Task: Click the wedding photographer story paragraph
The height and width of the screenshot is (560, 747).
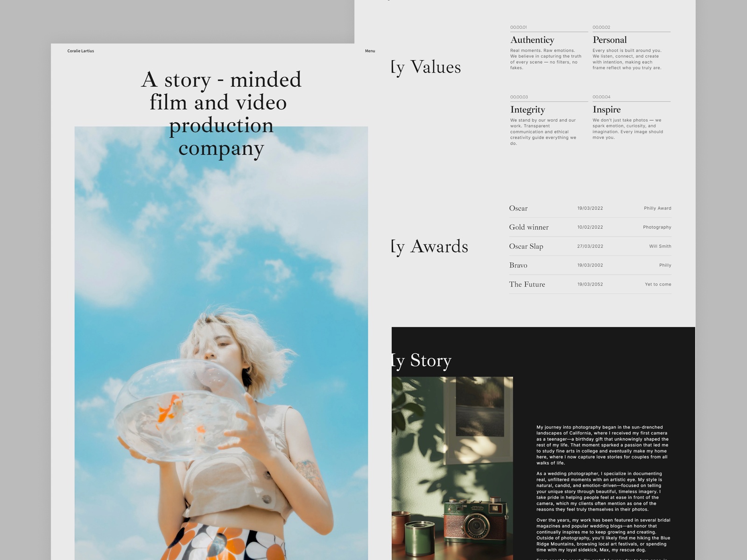Action: (x=603, y=491)
